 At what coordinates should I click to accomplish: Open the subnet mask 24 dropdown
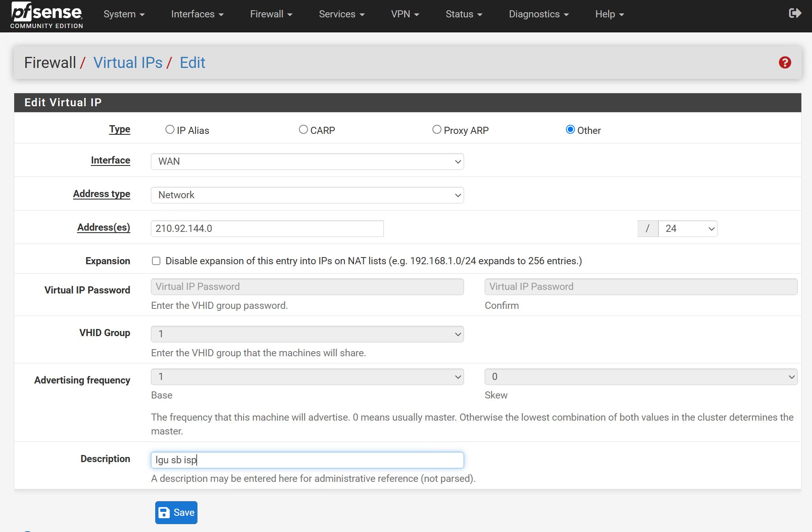(x=688, y=229)
